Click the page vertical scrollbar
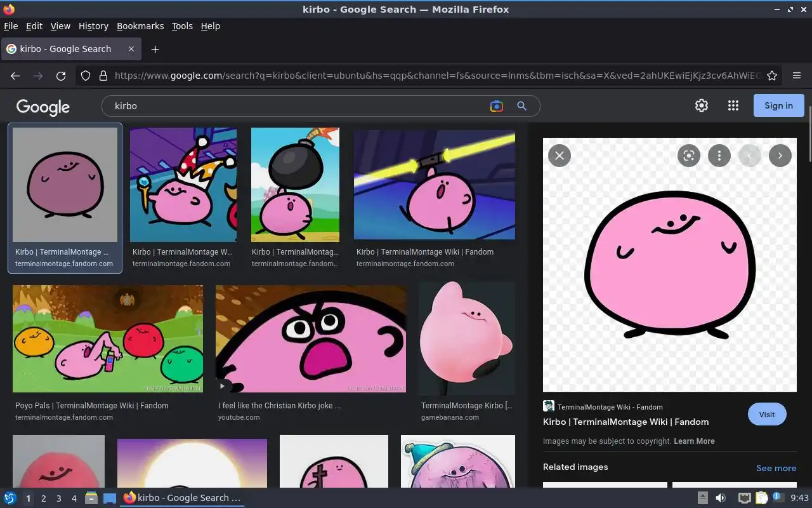 click(x=809, y=133)
